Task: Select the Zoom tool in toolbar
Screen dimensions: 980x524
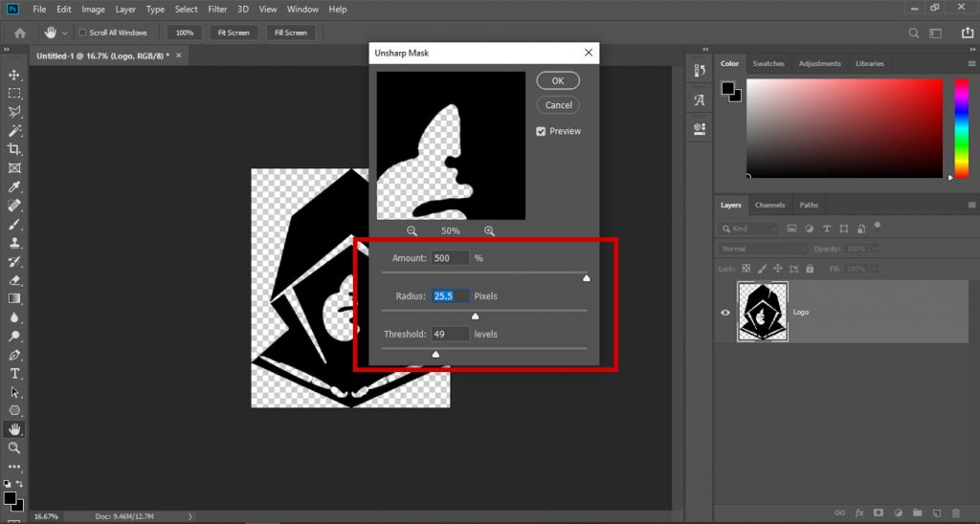Action: (14, 448)
